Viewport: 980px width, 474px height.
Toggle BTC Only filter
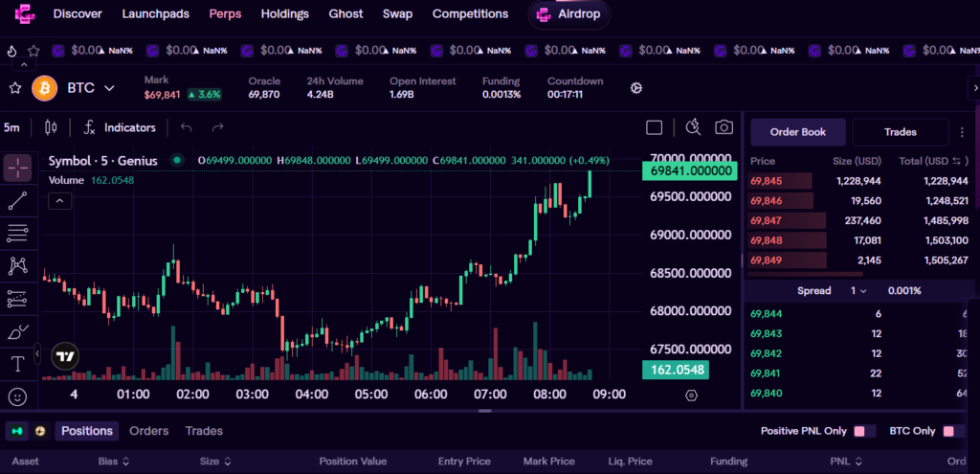pos(952,431)
